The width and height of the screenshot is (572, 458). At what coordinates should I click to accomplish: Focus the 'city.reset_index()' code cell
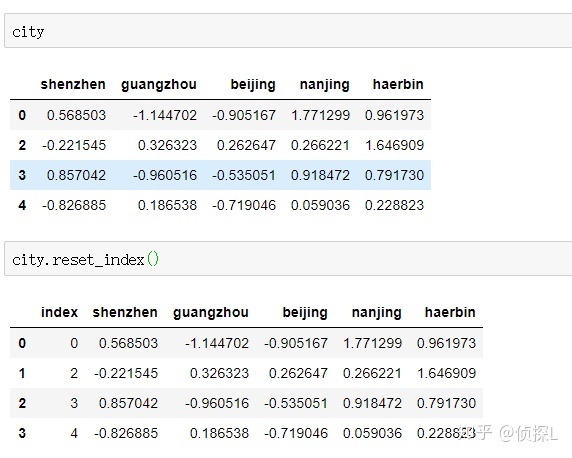pos(288,259)
